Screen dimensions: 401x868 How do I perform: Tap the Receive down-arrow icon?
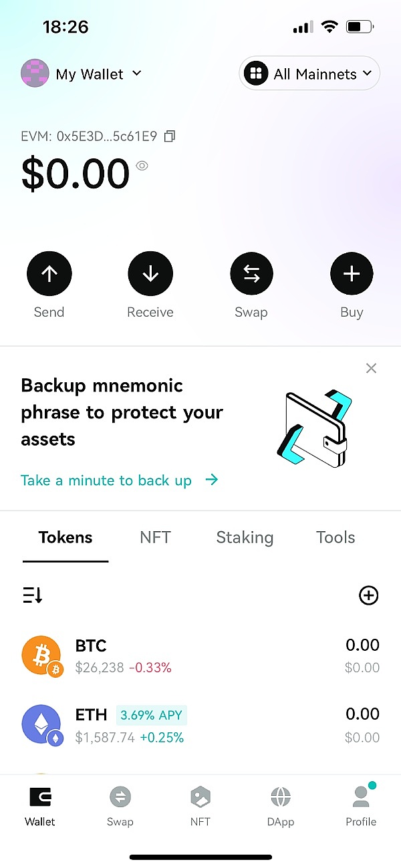pyautogui.click(x=150, y=274)
